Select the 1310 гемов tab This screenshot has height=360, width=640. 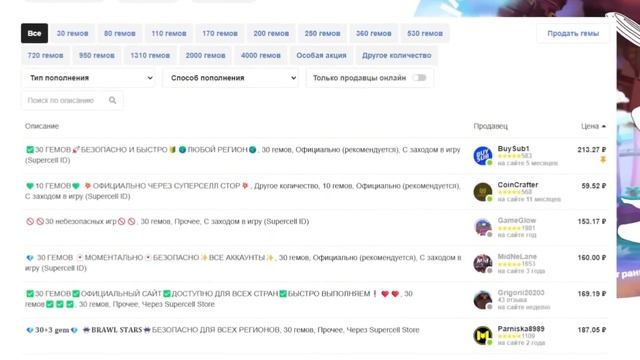(x=150, y=56)
